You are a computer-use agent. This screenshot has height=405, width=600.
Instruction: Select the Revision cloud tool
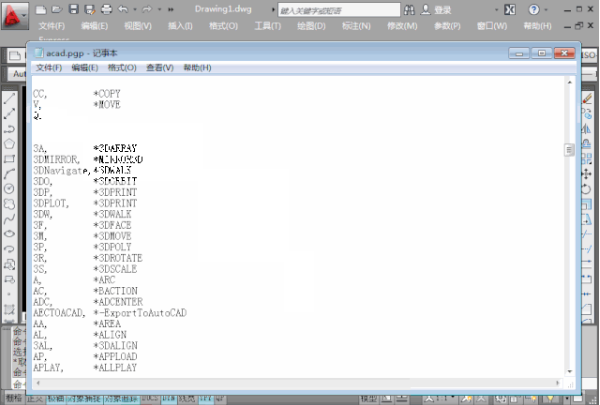9,204
